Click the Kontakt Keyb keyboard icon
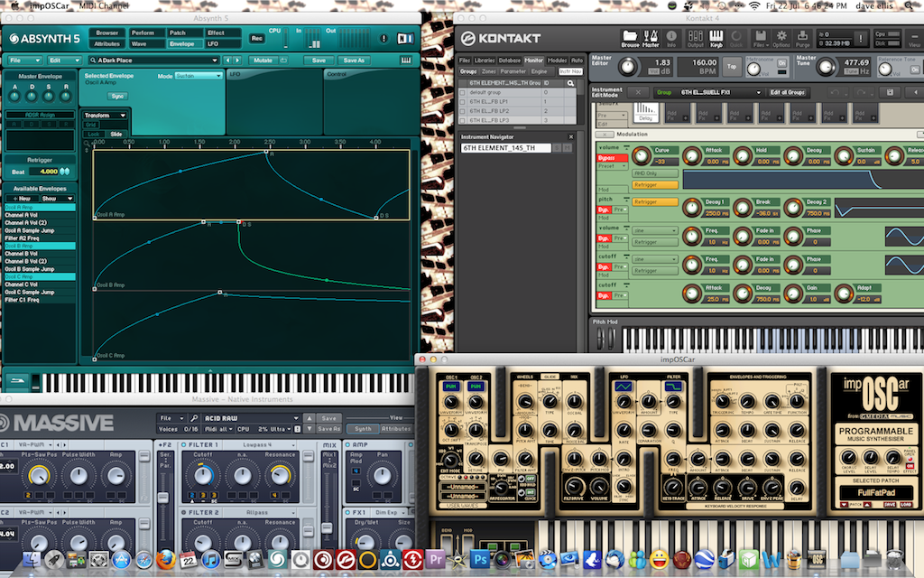924x578 pixels. click(716, 39)
